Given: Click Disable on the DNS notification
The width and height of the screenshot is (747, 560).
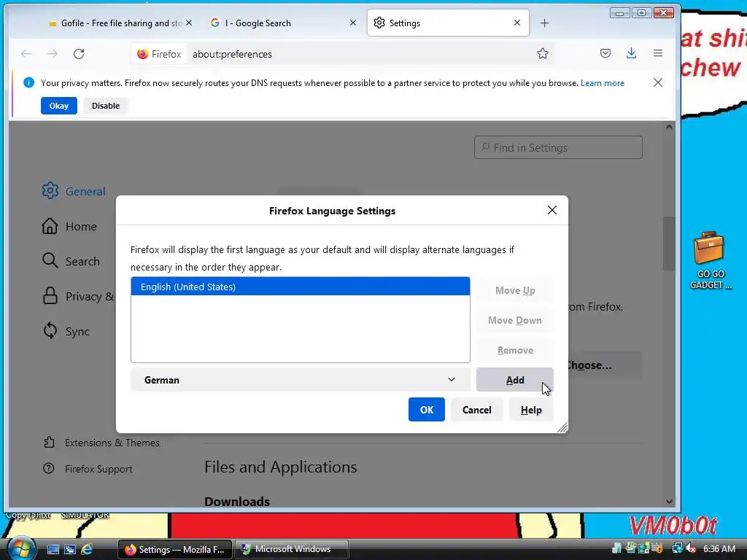Looking at the screenshot, I should click(105, 106).
